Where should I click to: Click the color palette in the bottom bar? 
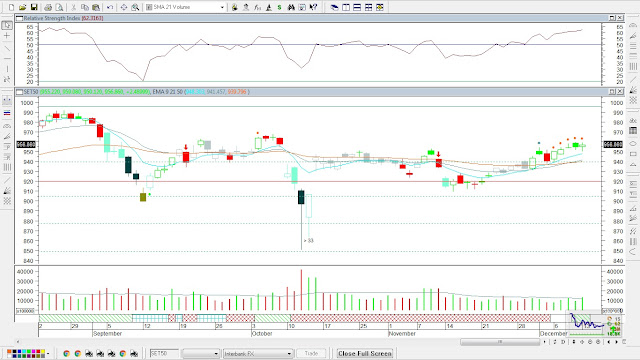26,353
